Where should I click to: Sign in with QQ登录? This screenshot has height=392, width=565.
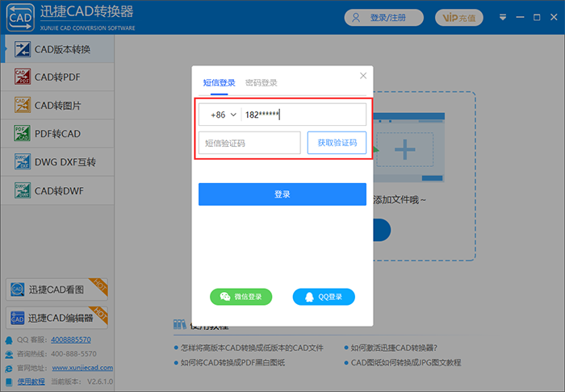click(x=324, y=297)
